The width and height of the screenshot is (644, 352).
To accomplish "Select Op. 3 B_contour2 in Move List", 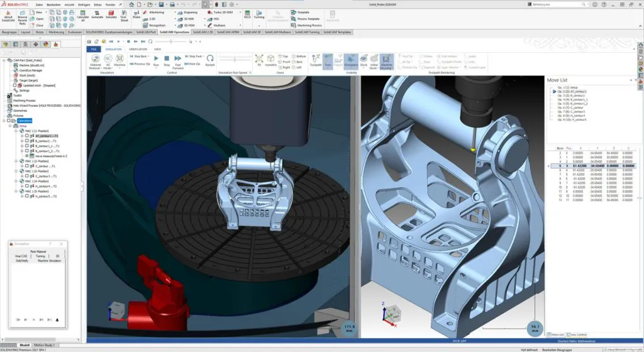I will point(572,96).
